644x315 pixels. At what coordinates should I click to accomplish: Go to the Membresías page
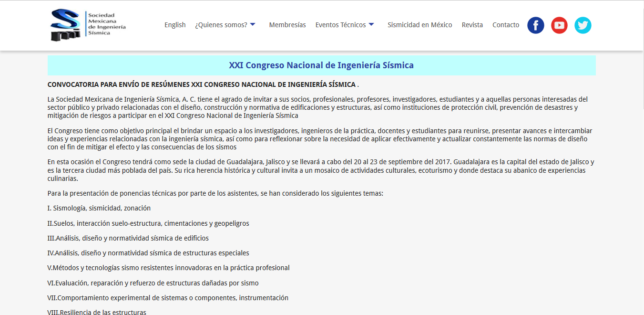(287, 25)
